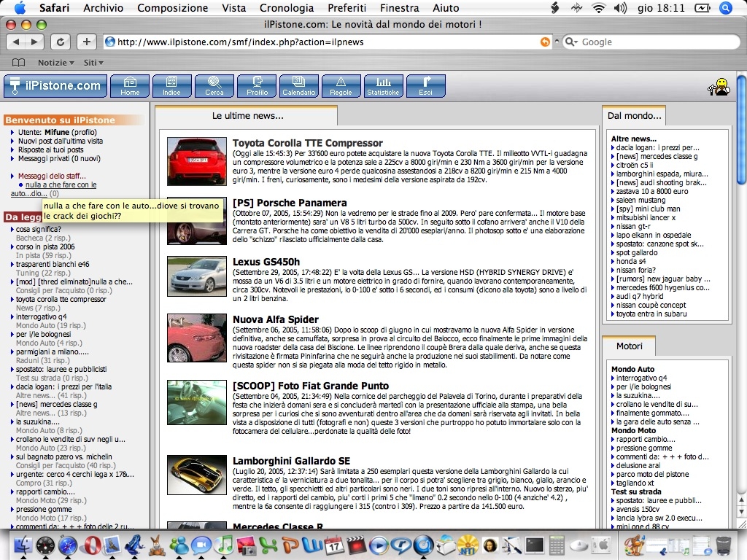The height and width of the screenshot is (560, 747).
Task: Open the Preferiti menu
Action: [347, 8]
